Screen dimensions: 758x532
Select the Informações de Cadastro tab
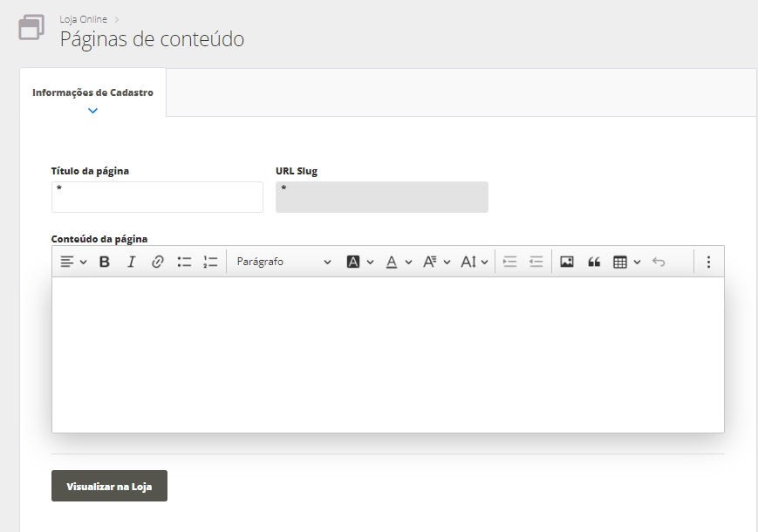92,92
